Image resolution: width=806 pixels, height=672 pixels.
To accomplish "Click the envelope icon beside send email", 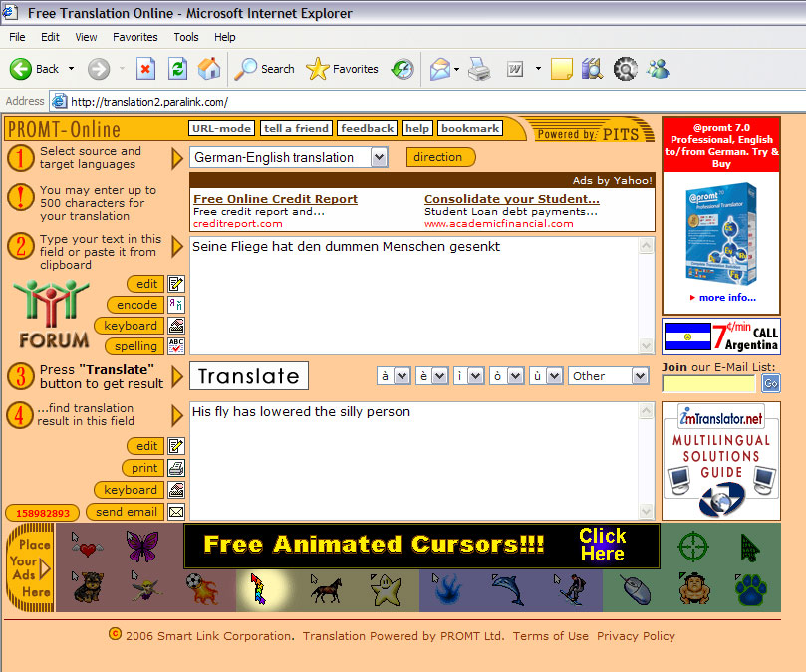I will point(176,512).
